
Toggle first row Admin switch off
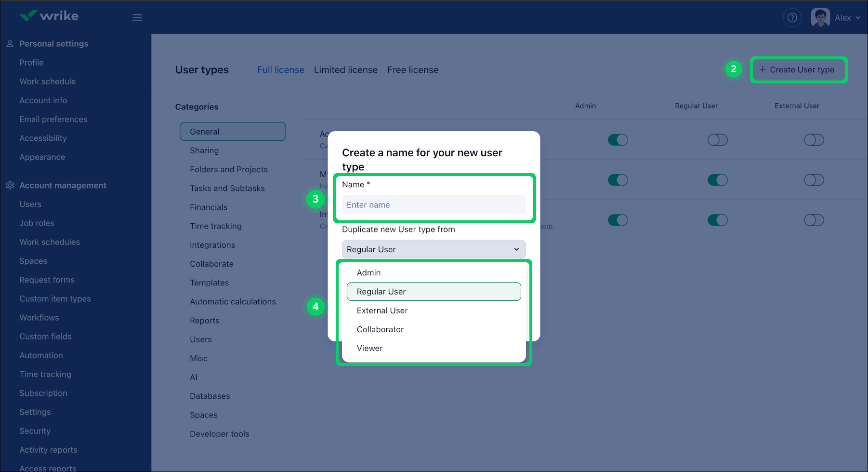pos(618,140)
